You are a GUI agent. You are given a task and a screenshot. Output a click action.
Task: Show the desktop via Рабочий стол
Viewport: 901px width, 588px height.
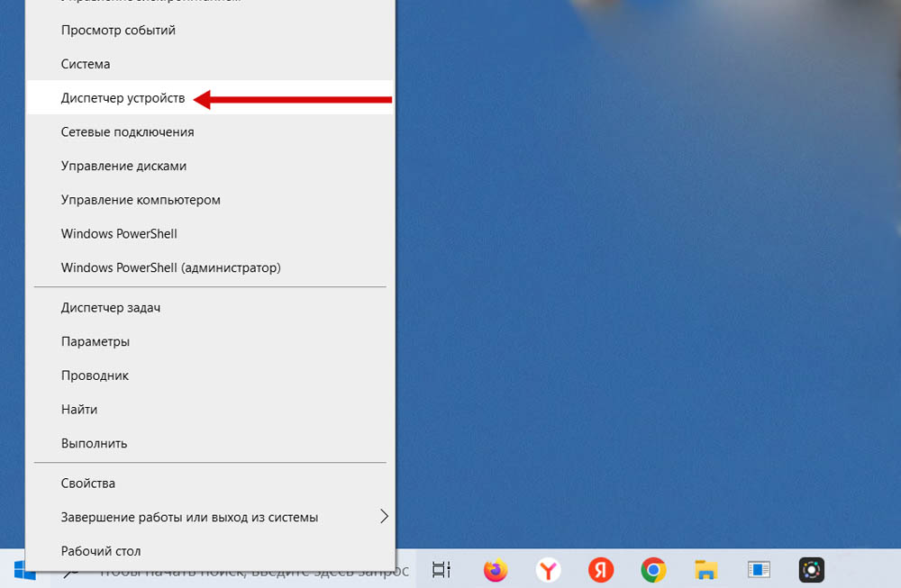pyautogui.click(x=210, y=551)
